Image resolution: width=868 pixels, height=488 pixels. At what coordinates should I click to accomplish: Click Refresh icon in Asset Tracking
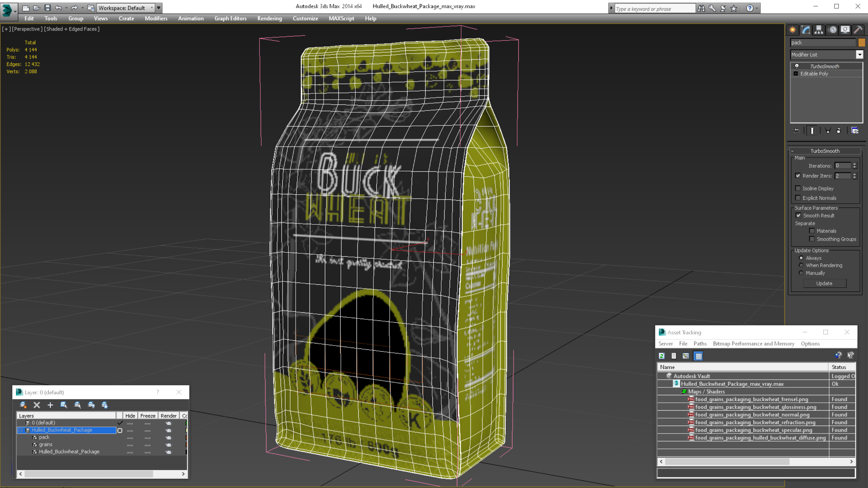pos(662,356)
